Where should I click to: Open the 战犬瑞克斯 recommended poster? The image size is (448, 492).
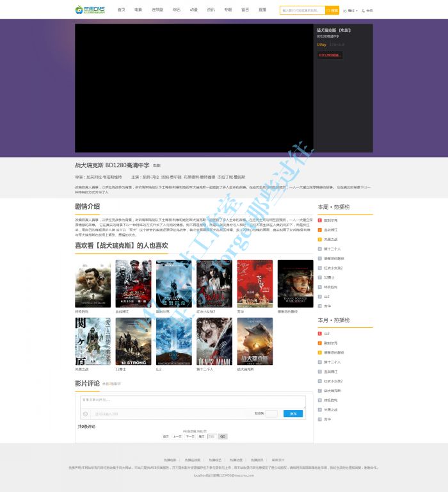point(255,341)
